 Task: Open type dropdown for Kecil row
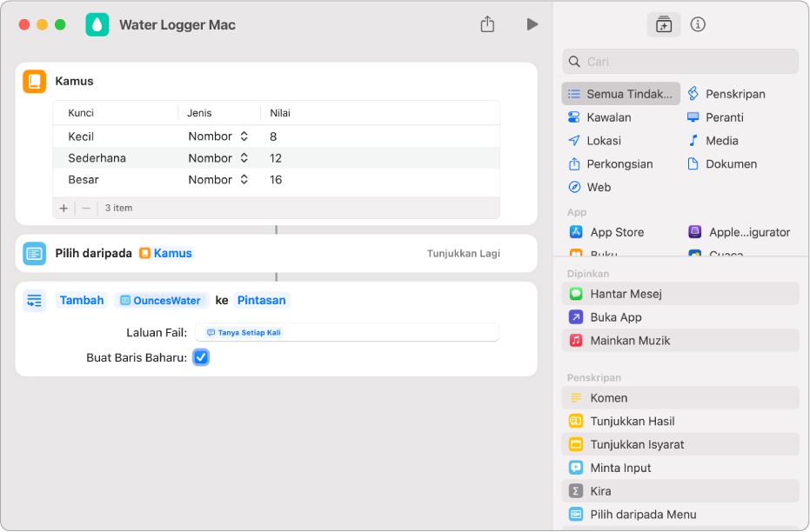point(218,136)
